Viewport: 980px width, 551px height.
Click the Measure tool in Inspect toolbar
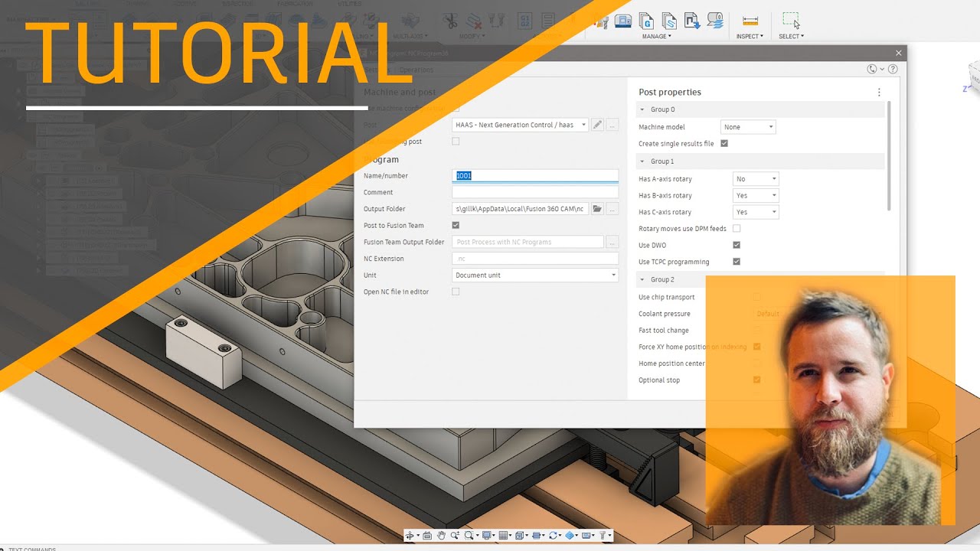click(750, 21)
